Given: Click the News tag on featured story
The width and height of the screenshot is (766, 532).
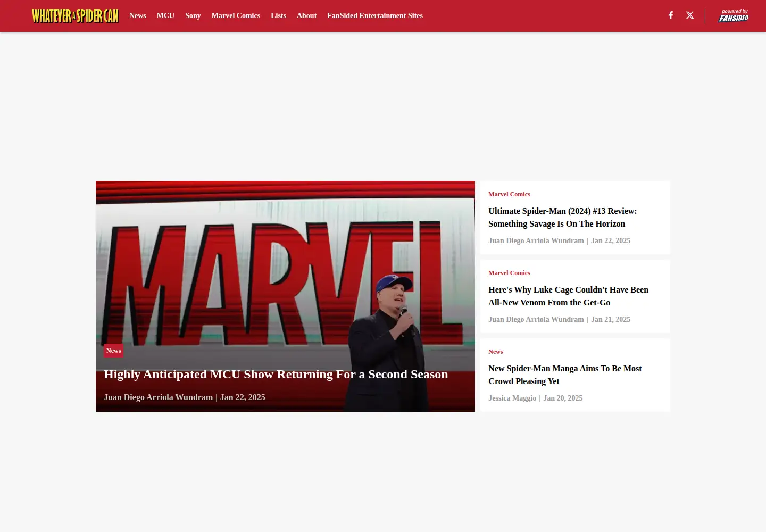Looking at the screenshot, I should coord(113,351).
